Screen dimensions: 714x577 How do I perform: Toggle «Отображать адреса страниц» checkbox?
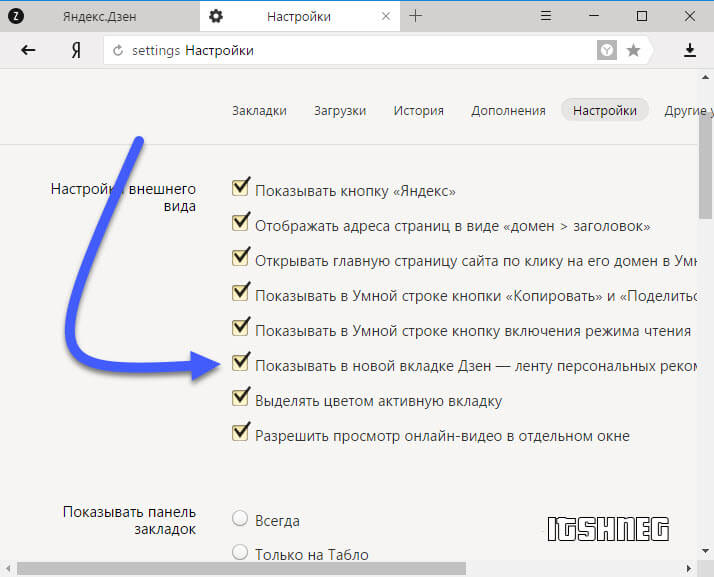click(x=240, y=223)
